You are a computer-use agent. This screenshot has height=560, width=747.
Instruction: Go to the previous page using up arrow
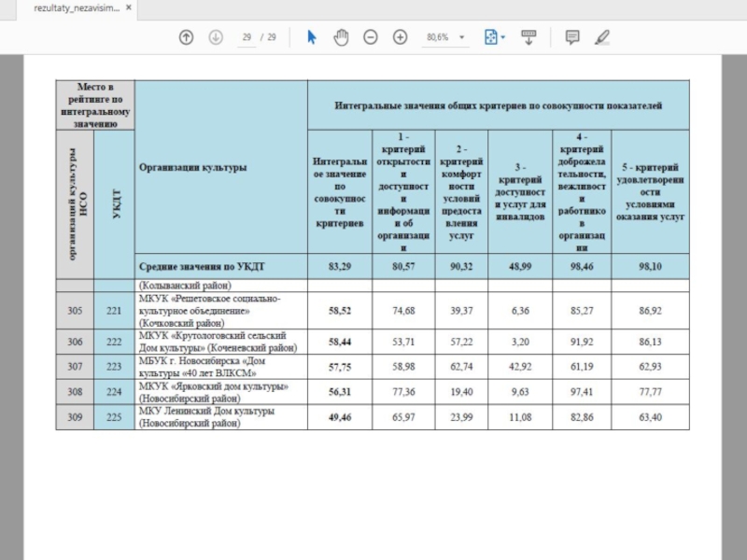tap(186, 37)
